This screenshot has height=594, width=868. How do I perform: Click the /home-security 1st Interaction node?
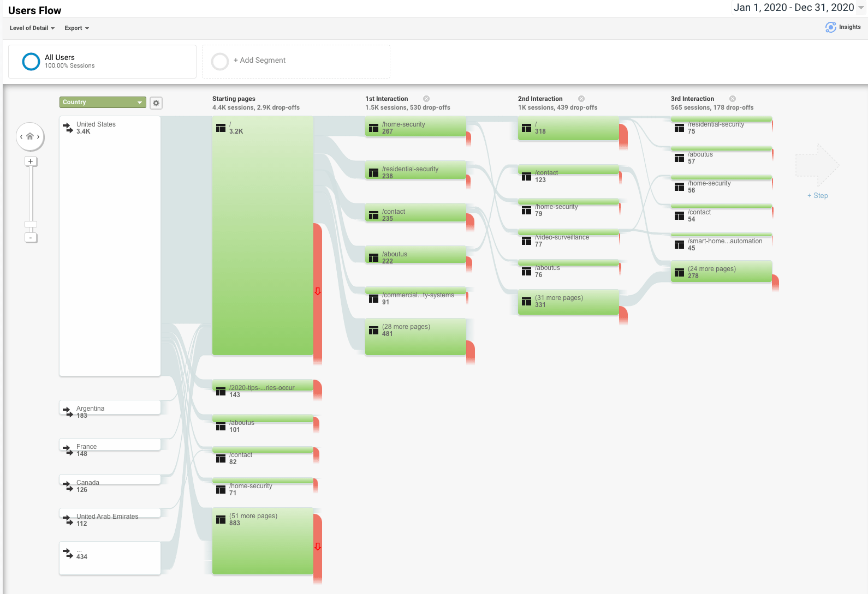pos(415,127)
